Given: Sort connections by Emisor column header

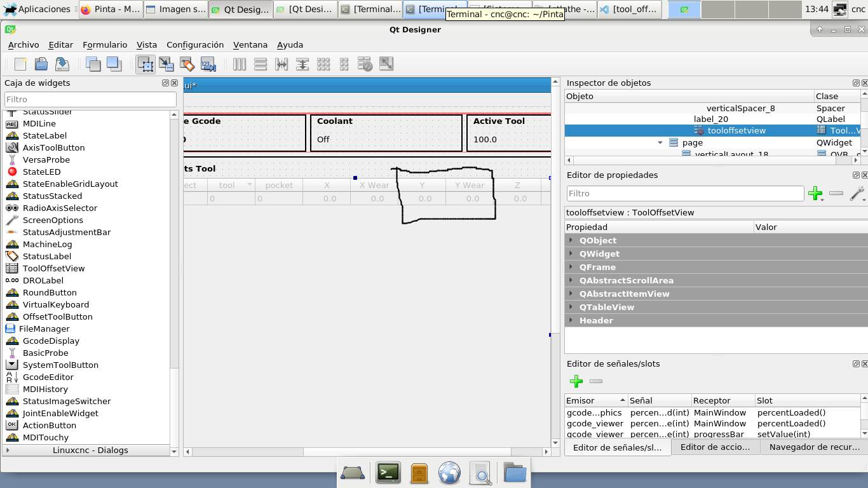Looking at the screenshot, I should click(x=596, y=400).
